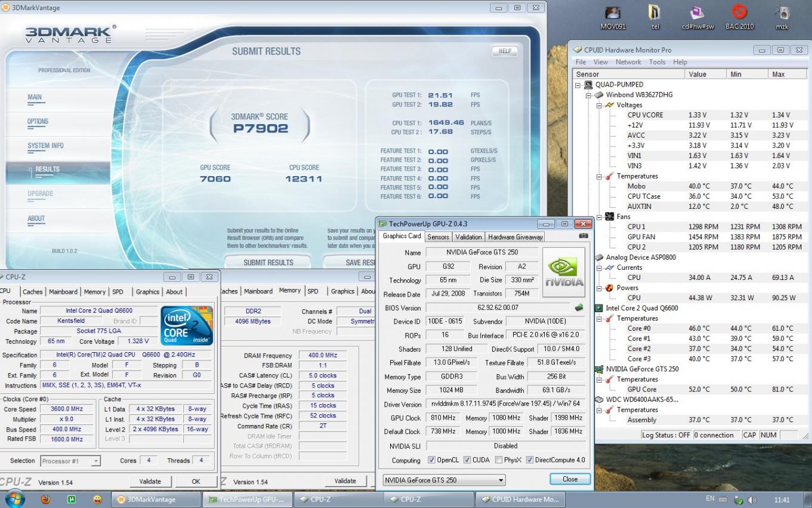Viewport: 812px width, 508px height.
Task: Open the File menu in Hardware Monitor
Action: 581,62
